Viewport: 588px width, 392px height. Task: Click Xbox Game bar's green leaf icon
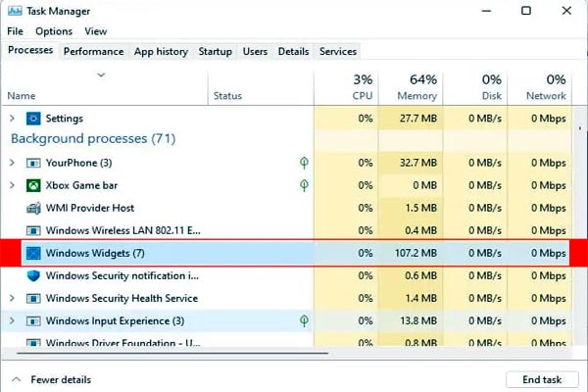click(x=304, y=185)
